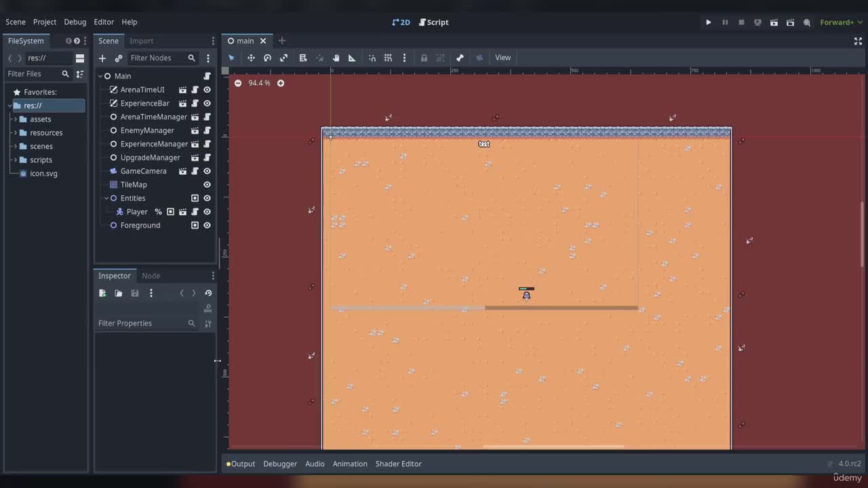Viewport: 868px width, 488px height.
Task: Open ArenaTimeUI scene in editor icon
Action: pyautogui.click(x=182, y=89)
